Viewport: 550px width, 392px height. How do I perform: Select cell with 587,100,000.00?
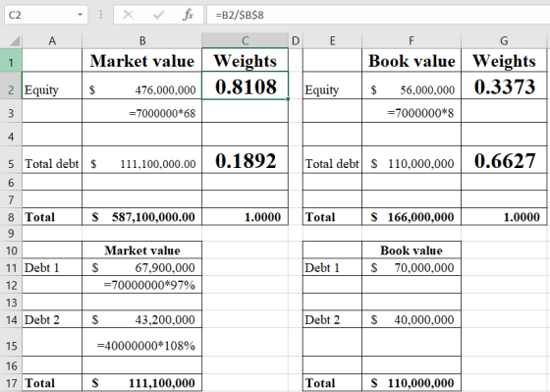coord(142,217)
